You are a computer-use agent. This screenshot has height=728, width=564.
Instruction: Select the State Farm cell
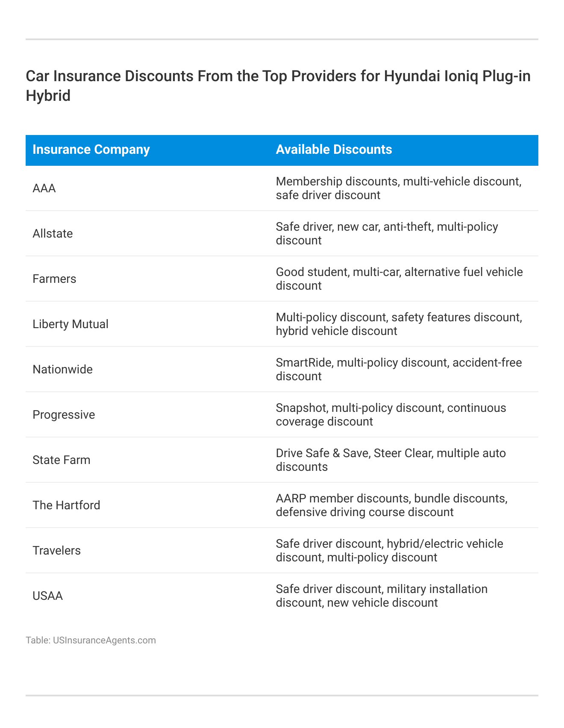point(62,460)
